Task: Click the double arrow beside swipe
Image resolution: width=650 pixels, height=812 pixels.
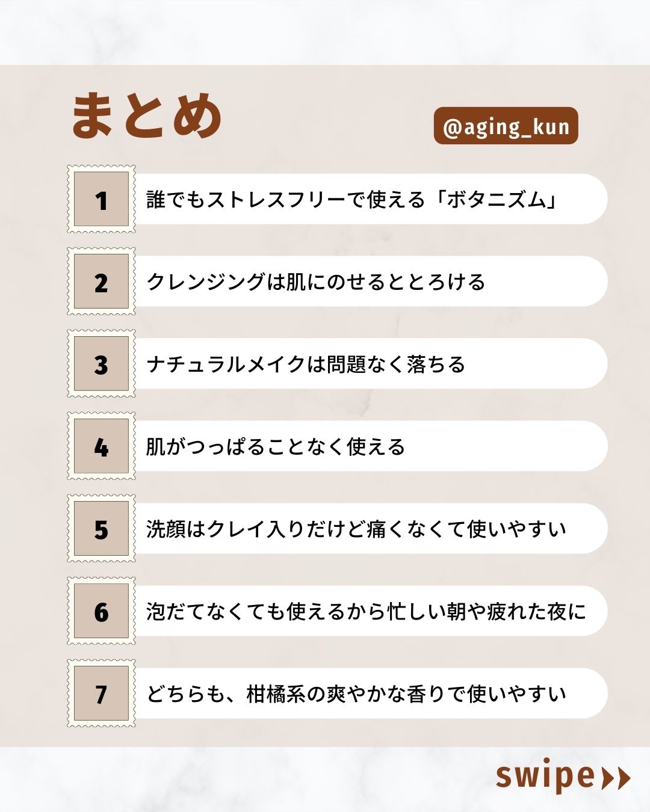Action: click(616, 778)
